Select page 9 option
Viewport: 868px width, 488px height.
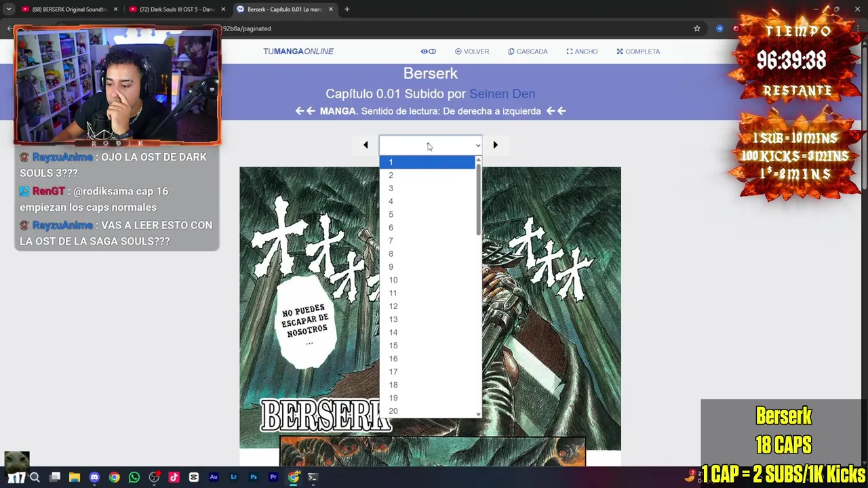(427, 267)
